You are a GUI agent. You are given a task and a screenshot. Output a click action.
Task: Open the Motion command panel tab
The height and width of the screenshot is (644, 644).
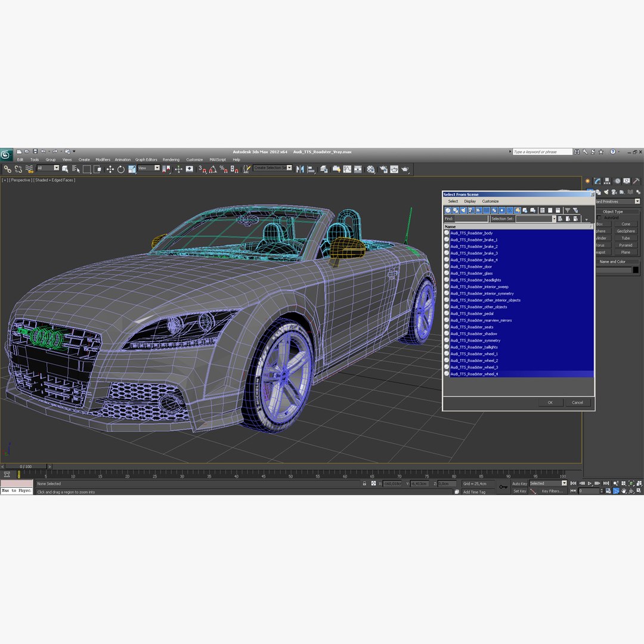point(617,181)
